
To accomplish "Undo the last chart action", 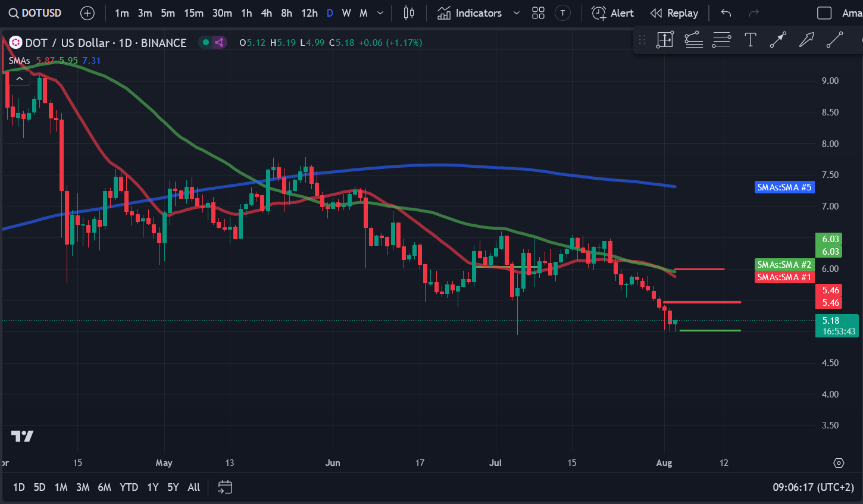I will click(726, 13).
